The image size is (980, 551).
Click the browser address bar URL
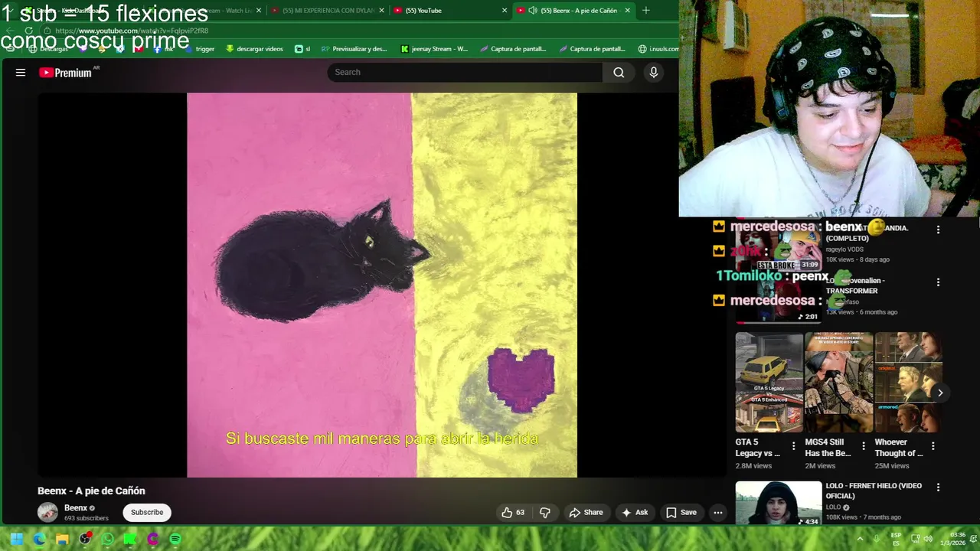[x=132, y=31]
